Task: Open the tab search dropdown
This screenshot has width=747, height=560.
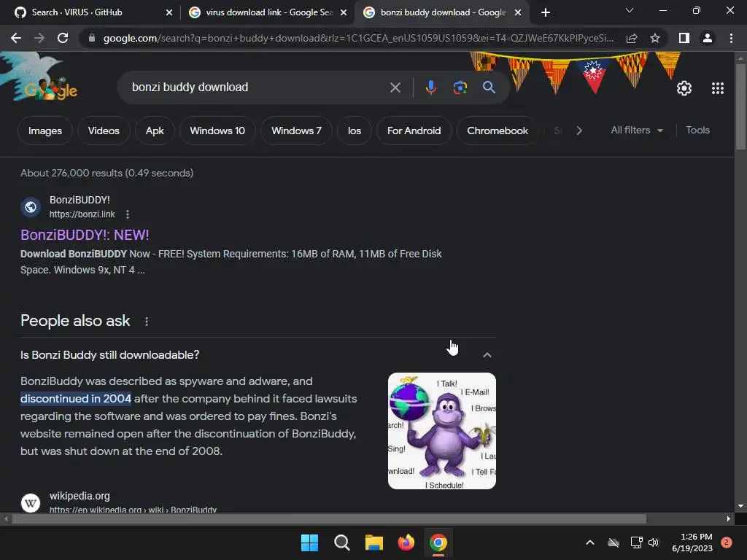Action: [630, 10]
